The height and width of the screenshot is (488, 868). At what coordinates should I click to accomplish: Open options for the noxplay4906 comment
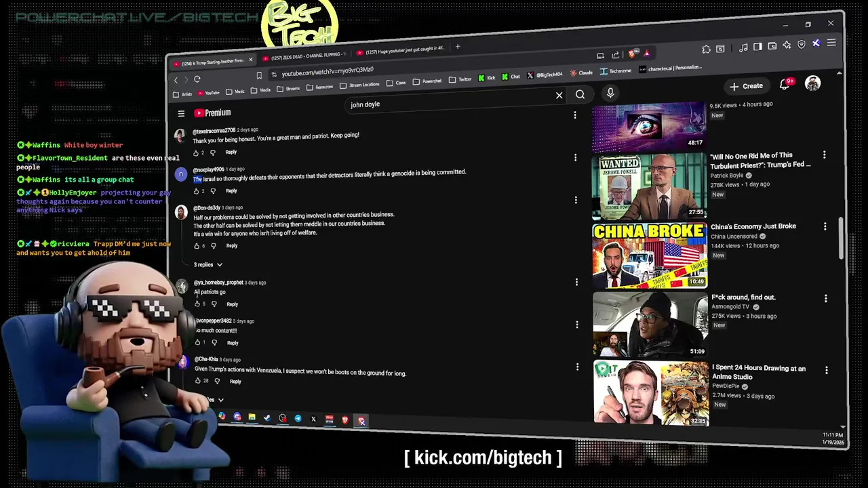575,158
